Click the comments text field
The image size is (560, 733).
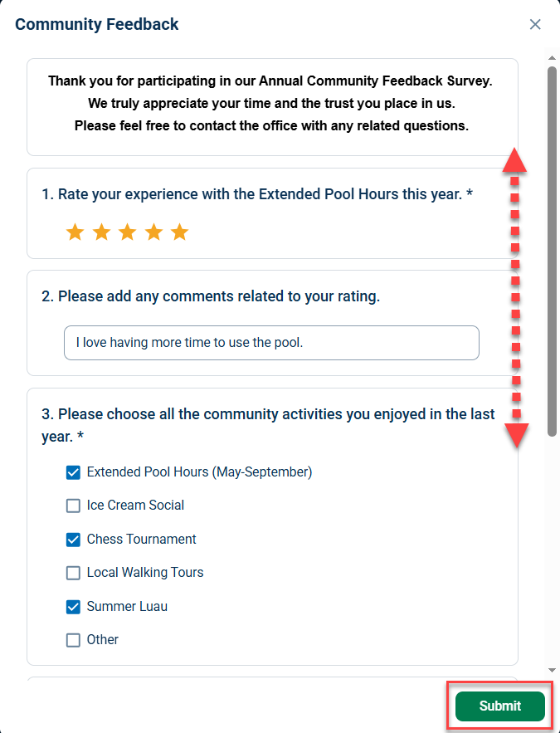271,343
